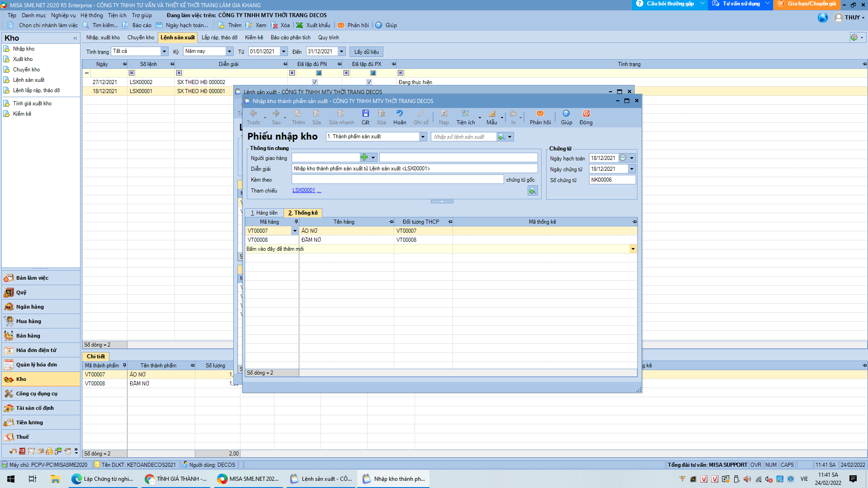Click Báo cáo icon in main toolbar

tap(125, 25)
